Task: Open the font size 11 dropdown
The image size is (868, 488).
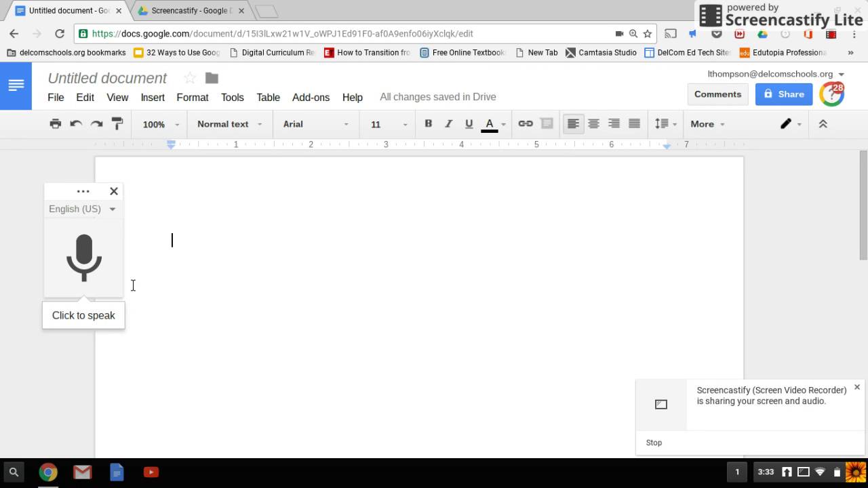Action: point(389,124)
